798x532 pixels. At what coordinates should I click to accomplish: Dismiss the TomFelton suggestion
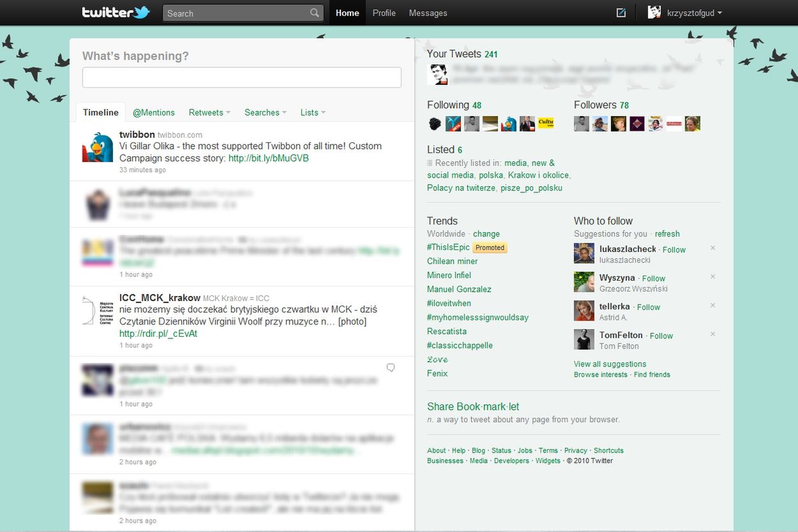[713, 334]
